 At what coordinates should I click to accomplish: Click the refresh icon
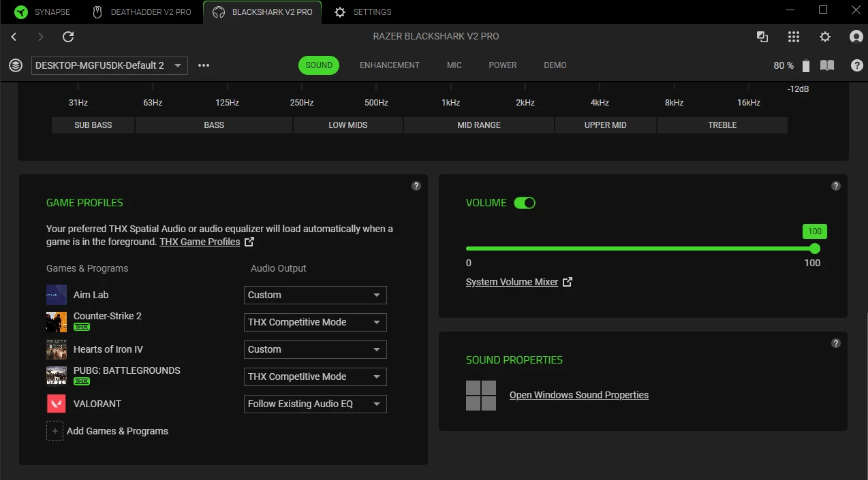pos(68,37)
